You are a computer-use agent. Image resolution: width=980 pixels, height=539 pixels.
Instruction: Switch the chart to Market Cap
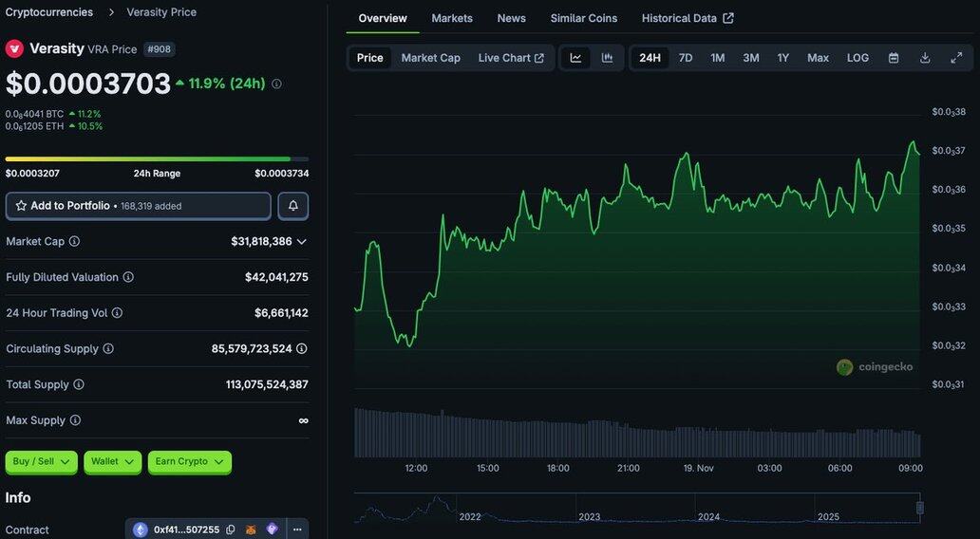(430, 58)
